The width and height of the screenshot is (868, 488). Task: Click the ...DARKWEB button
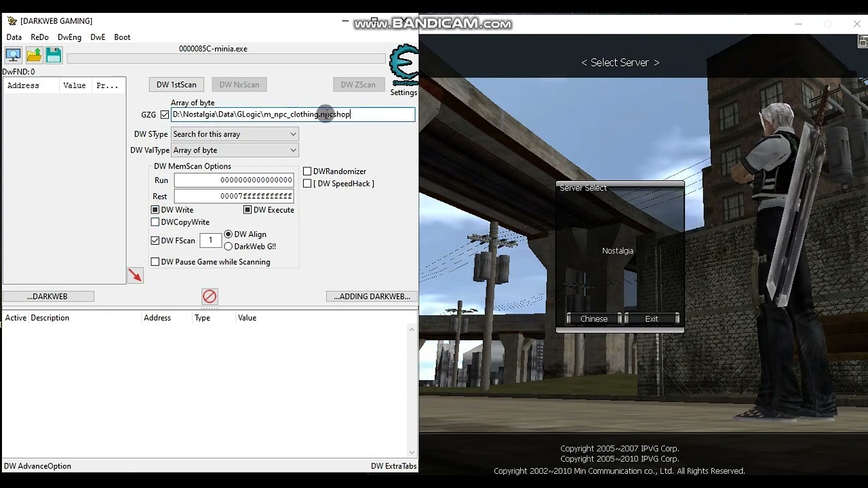pos(48,296)
